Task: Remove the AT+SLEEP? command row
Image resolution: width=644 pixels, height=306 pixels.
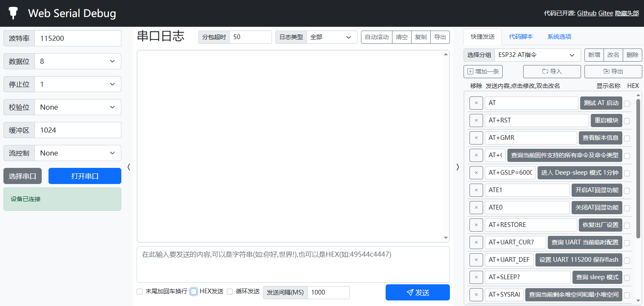Action: 476,277
